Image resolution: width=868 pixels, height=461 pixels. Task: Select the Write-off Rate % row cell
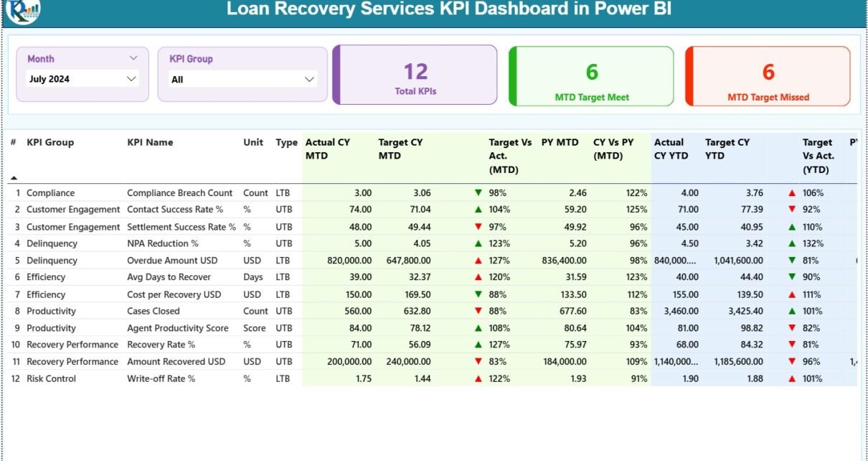tap(161, 379)
